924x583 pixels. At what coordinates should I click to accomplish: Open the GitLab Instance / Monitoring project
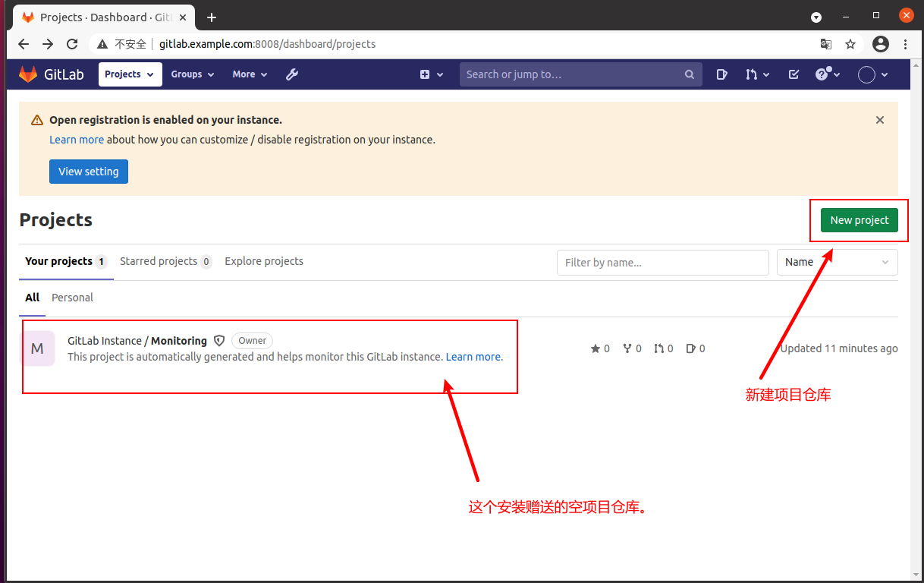coord(137,341)
